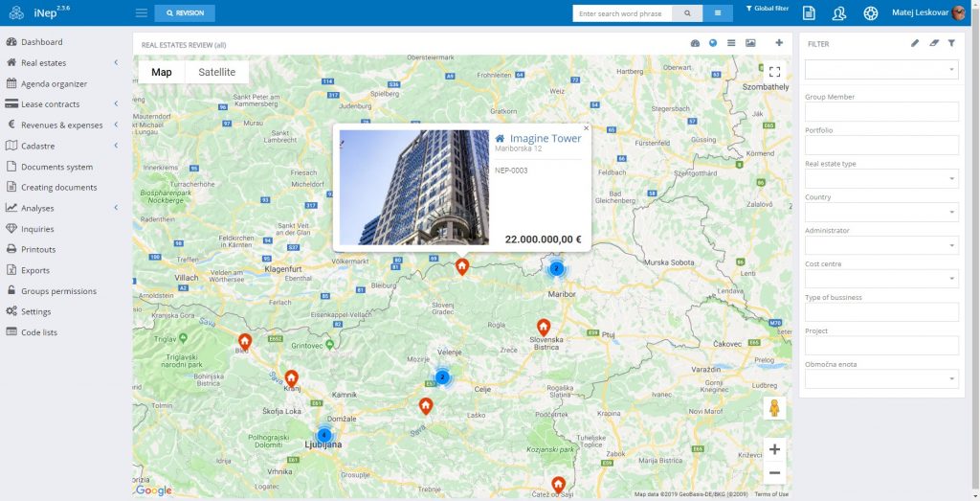Viewport: 980px width, 501px height.
Task: Open the Real estate type dropdown
Action: (x=881, y=178)
